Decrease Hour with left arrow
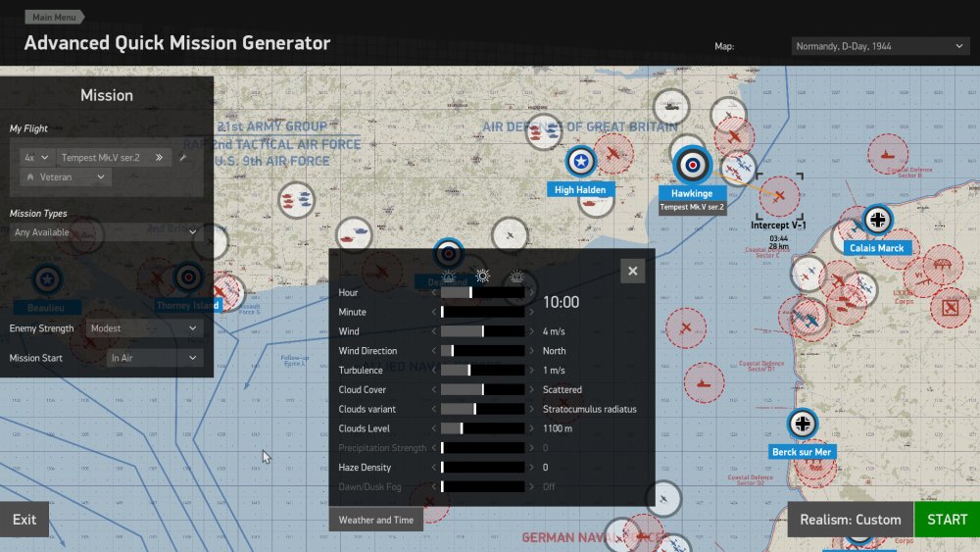980x552 pixels. click(434, 292)
